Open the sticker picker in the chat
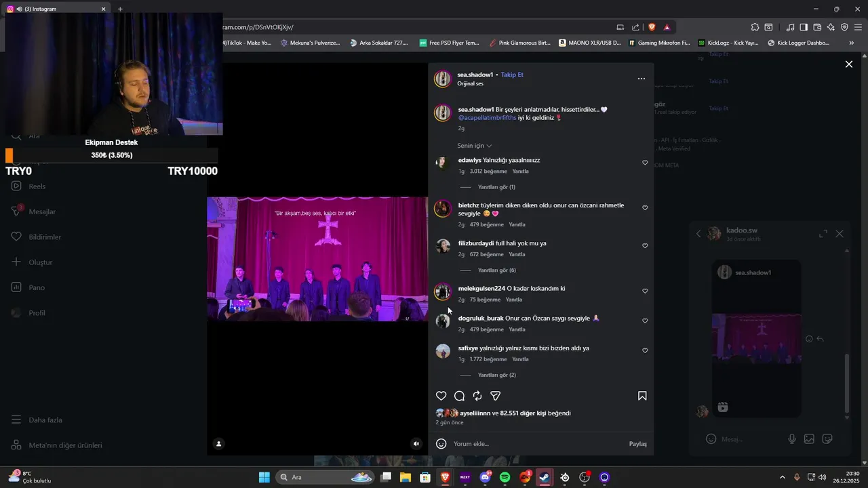The width and height of the screenshot is (868, 488). click(827, 439)
